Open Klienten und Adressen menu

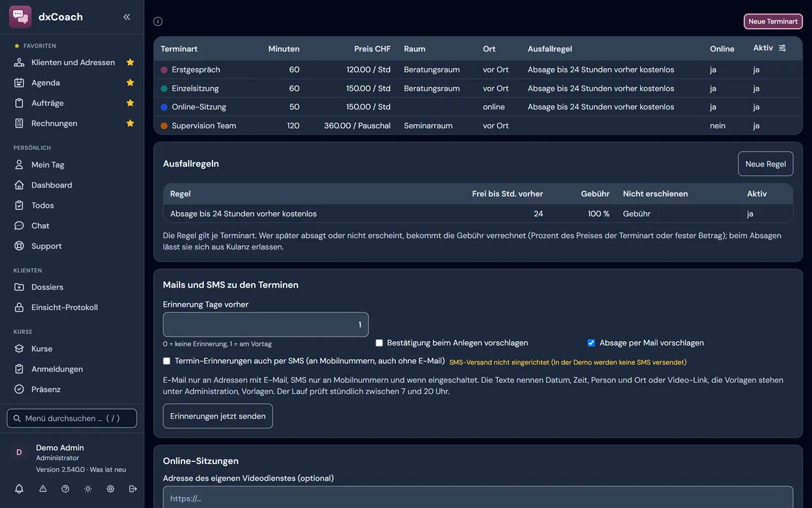[73, 62]
